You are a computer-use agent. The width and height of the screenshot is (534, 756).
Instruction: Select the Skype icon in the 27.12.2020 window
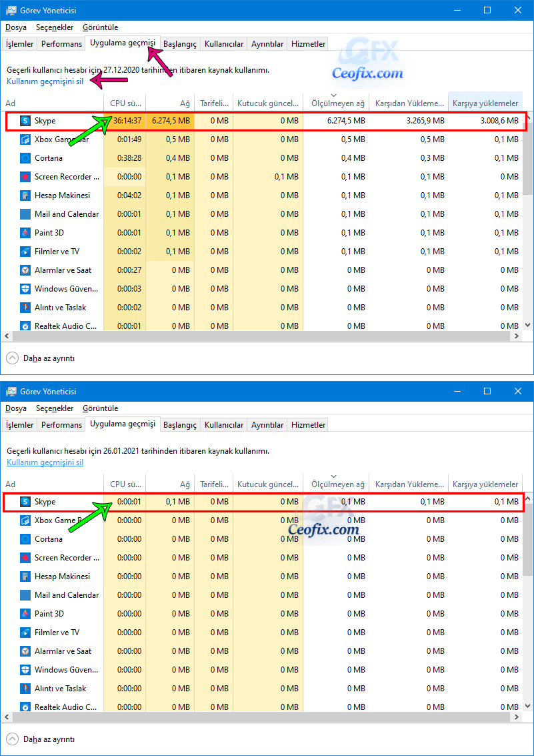click(x=25, y=121)
